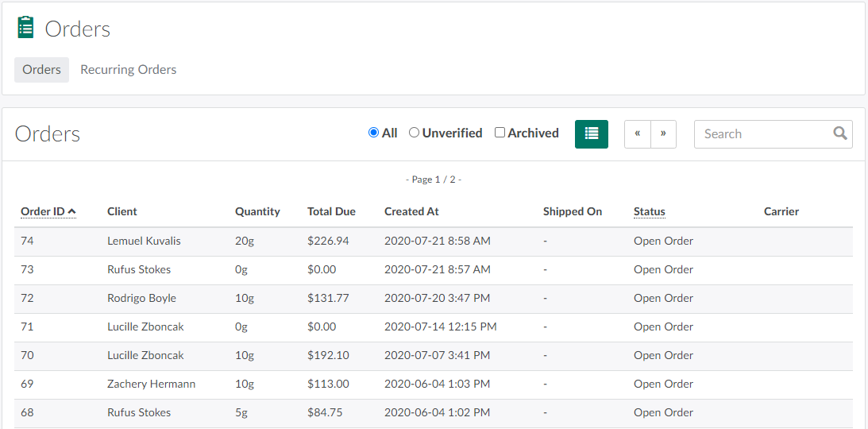This screenshot has width=868, height=429.
Task: Click in the Search input field
Action: pyautogui.click(x=761, y=134)
